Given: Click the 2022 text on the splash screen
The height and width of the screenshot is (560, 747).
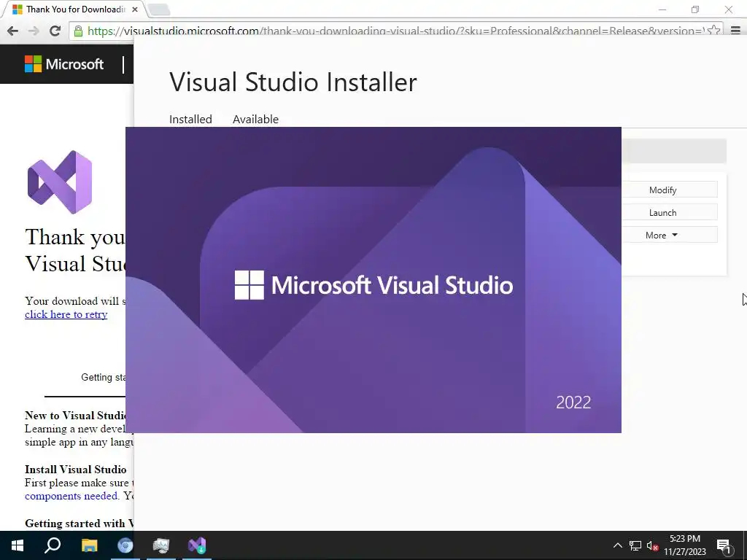Looking at the screenshot, I should coord(573,402).
